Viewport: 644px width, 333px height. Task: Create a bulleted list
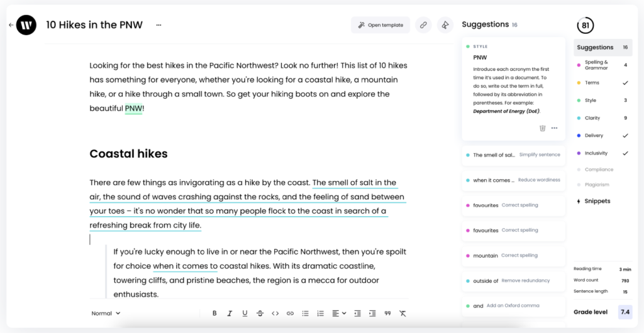point(305,314)
